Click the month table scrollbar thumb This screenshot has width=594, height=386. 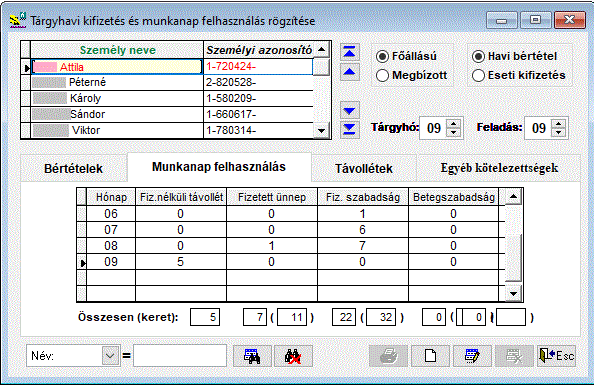tap(513, 258)
